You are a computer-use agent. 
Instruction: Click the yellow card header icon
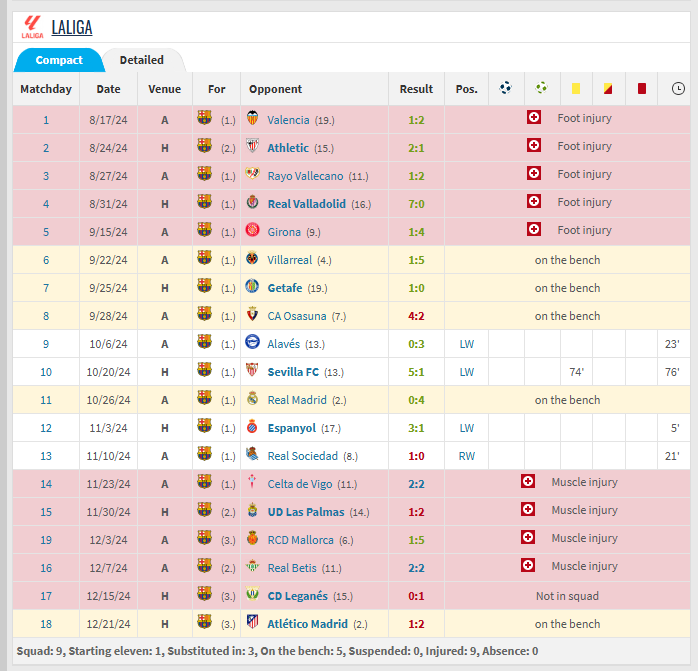[x=576, y=89]
